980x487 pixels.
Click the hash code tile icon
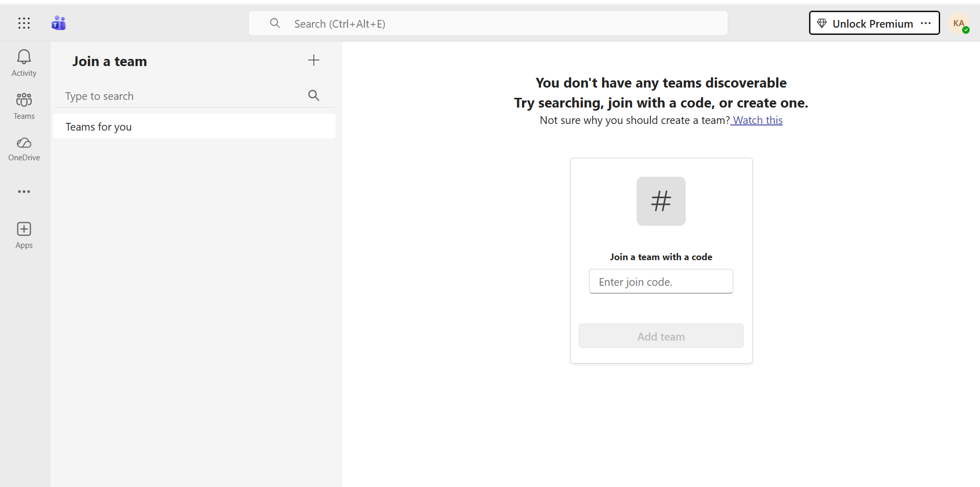tap(661, 201)
